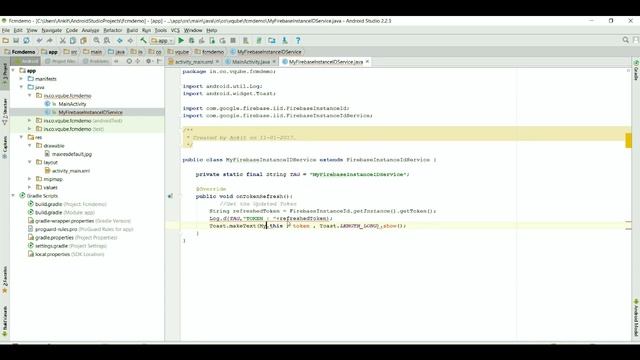640x360 pixels.
Task: Click the Stop square icon in toolbar
Action: coord(233,40)
